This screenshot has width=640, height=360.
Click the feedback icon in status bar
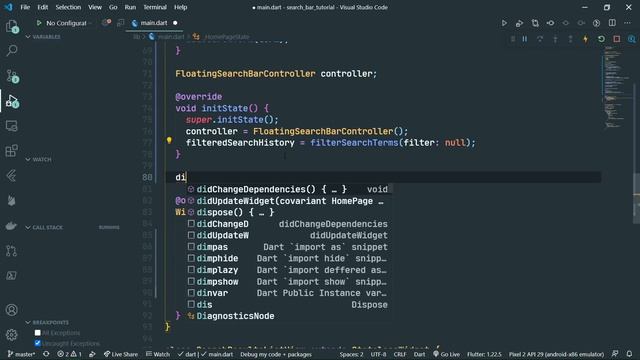[x=615, y=354]
